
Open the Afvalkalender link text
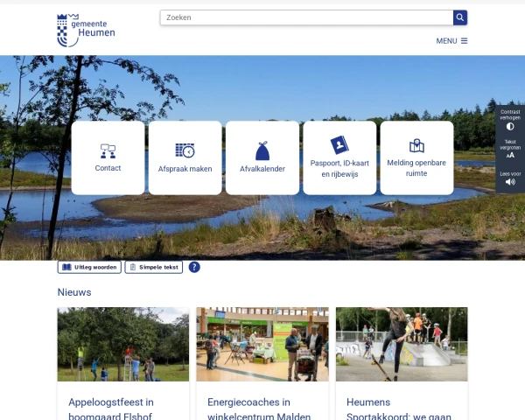click(262, 169)
